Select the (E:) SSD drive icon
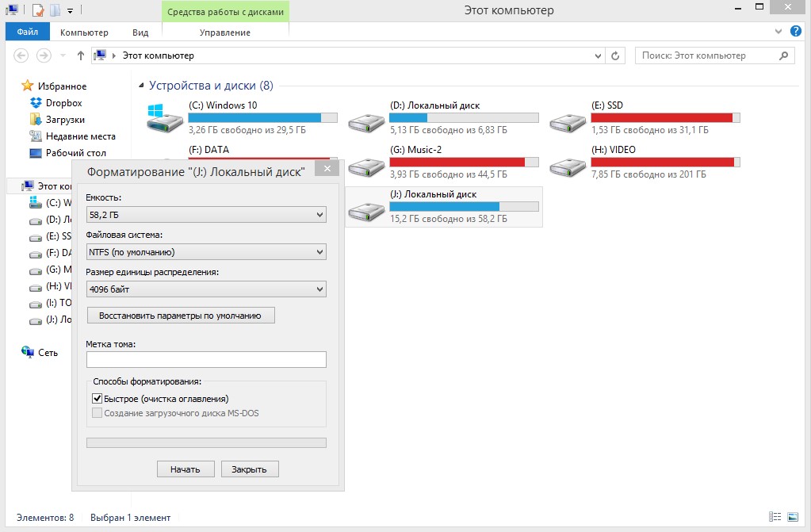This screenshot has width=811, height=532. coord(568,124)
